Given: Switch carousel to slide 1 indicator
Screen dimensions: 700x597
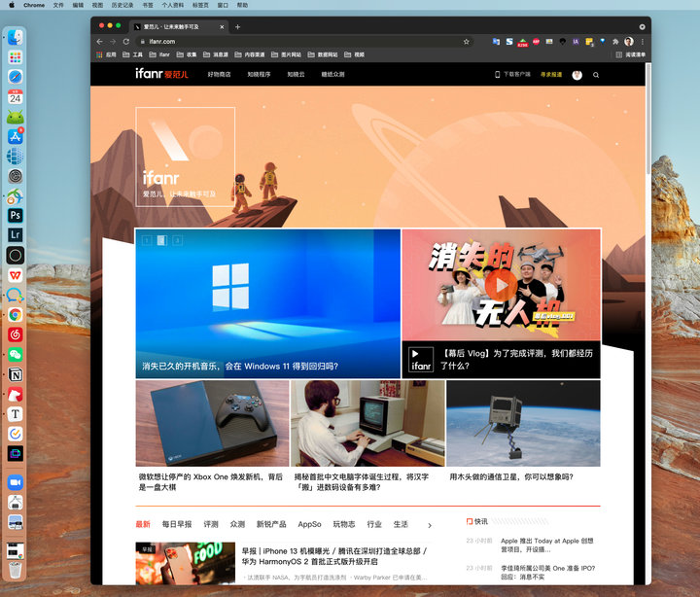Looking at the screenshot, I should point(147,241).
